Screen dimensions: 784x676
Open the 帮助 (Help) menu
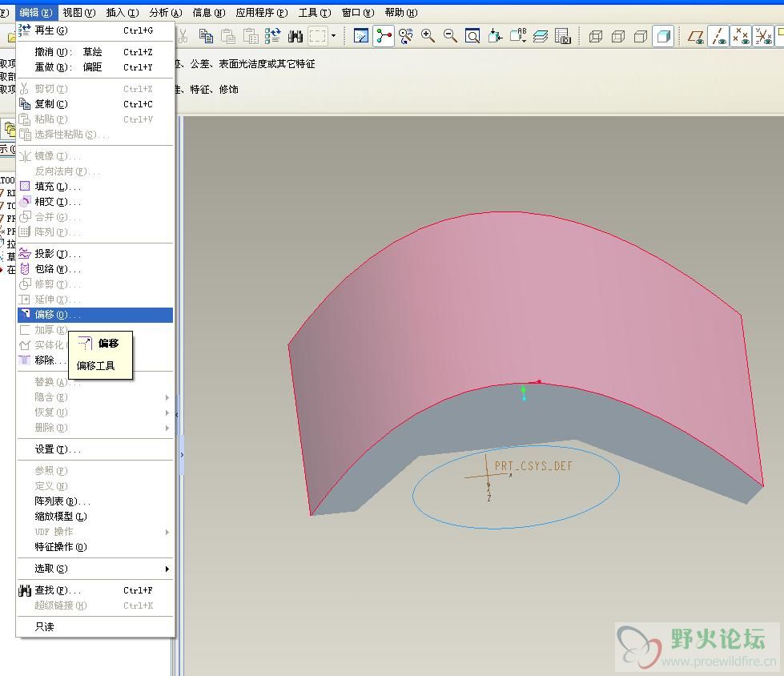point(401,13)
